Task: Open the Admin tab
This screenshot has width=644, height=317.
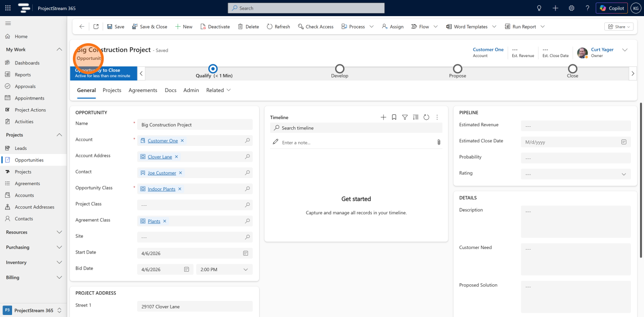Action: click(191, 90)
